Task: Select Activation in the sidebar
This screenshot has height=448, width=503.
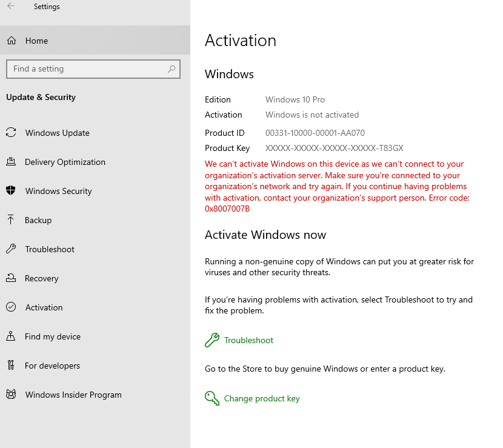Action: [95, 307]
